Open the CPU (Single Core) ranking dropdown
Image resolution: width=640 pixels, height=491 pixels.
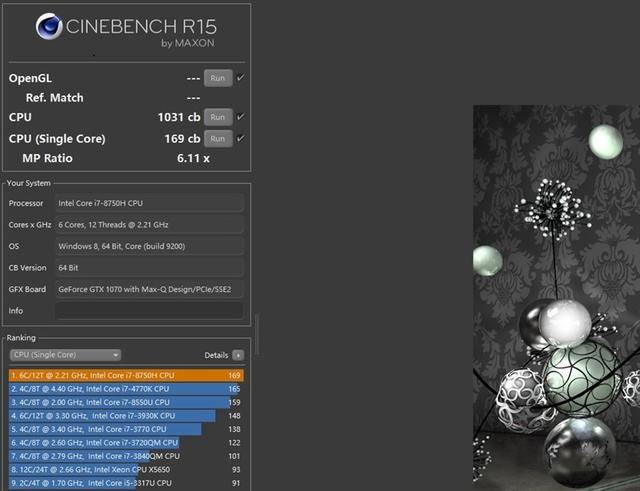point(65,355)
